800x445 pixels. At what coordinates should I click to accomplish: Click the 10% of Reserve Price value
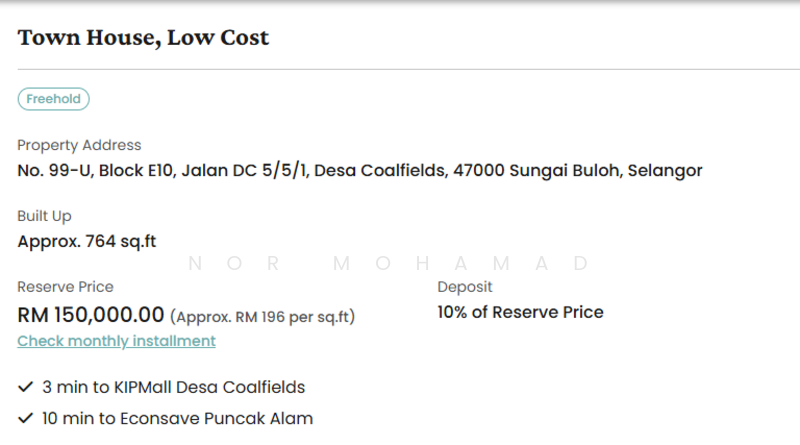(x=520, y=312)
